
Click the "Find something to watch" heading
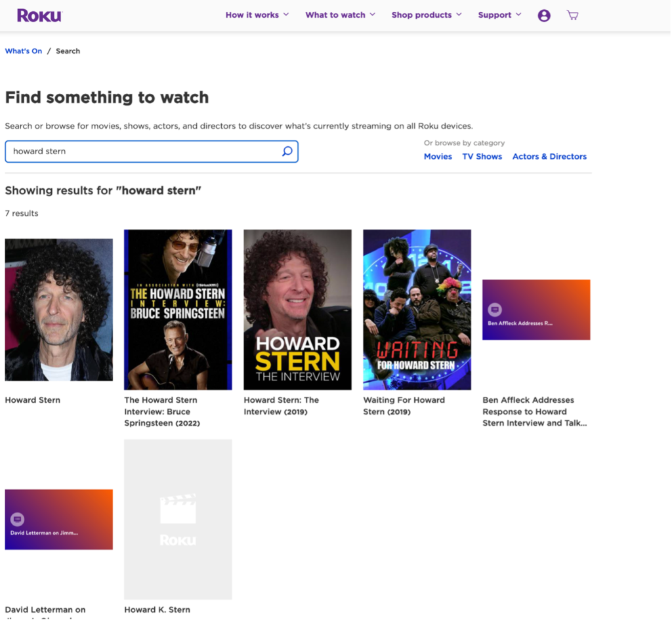(x=107, y=97)
